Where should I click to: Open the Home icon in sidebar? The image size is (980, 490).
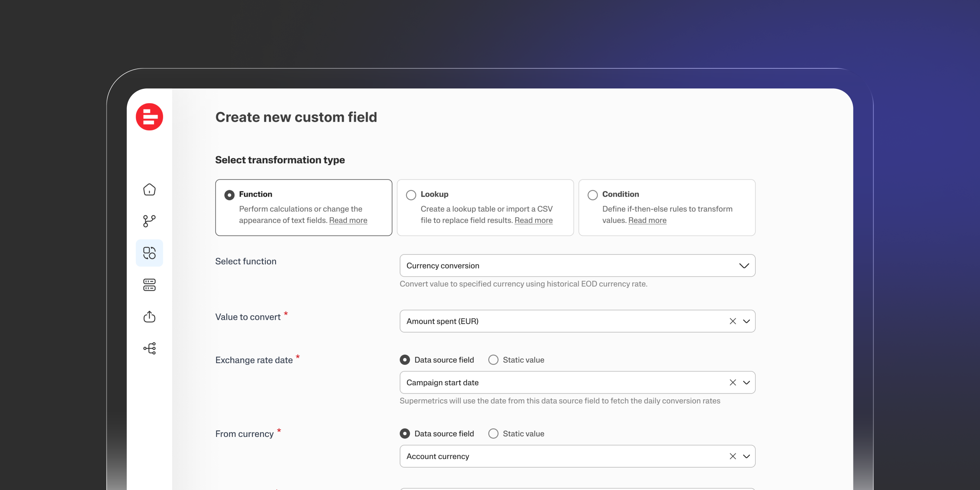coord(149,190)
